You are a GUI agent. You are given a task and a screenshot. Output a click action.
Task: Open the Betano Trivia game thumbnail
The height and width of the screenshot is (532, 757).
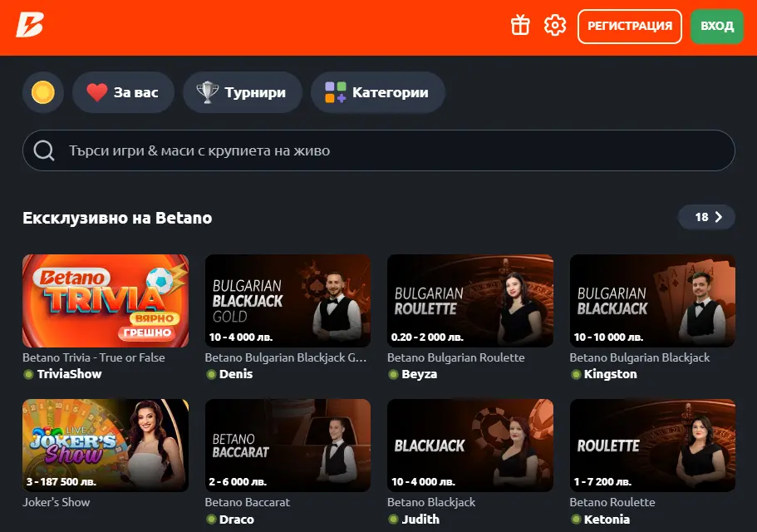coord(105,301)
